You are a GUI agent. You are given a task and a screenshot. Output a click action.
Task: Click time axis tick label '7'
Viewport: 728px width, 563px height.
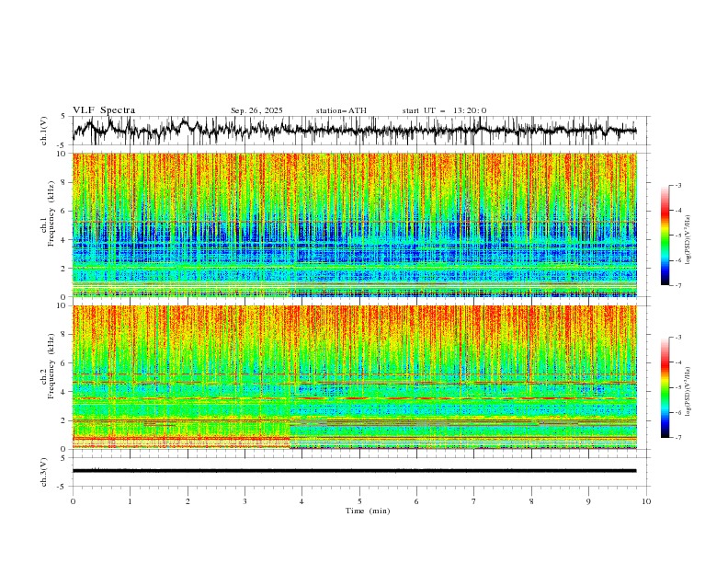click(x=474, y=501)
